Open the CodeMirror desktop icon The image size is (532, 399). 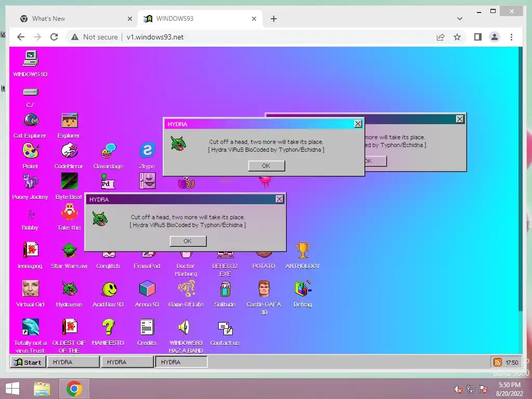click(69, 151)
